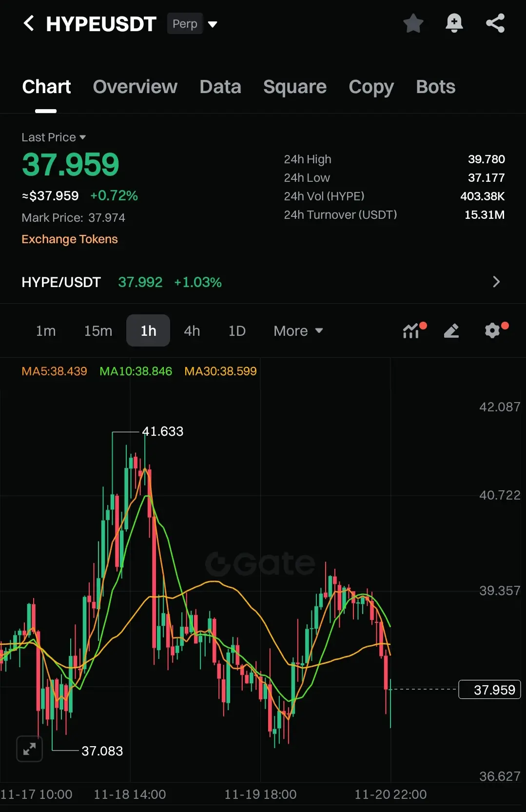Switch to the Chart tab

(x=46, y=87)
